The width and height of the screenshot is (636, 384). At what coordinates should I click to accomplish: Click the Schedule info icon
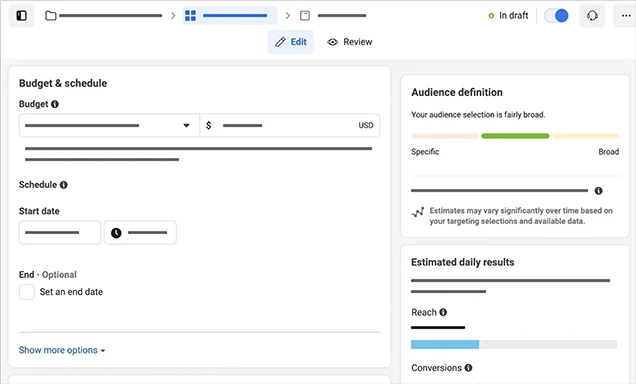coord(64,185)
